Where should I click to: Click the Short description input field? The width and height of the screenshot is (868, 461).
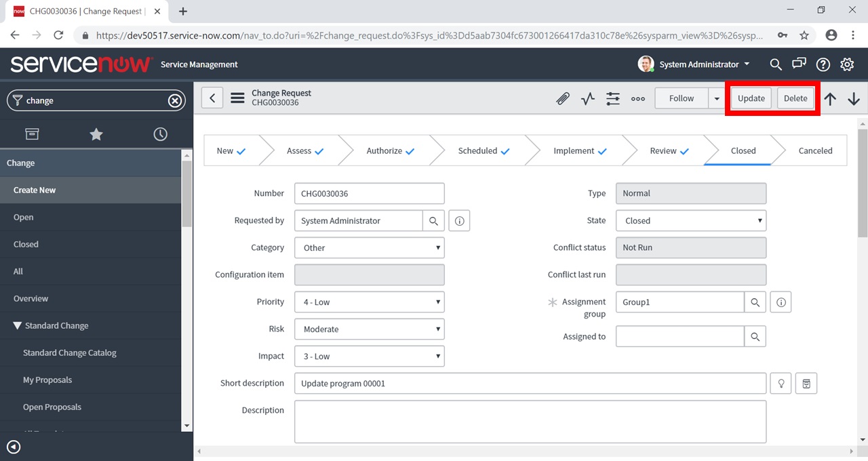530,384
